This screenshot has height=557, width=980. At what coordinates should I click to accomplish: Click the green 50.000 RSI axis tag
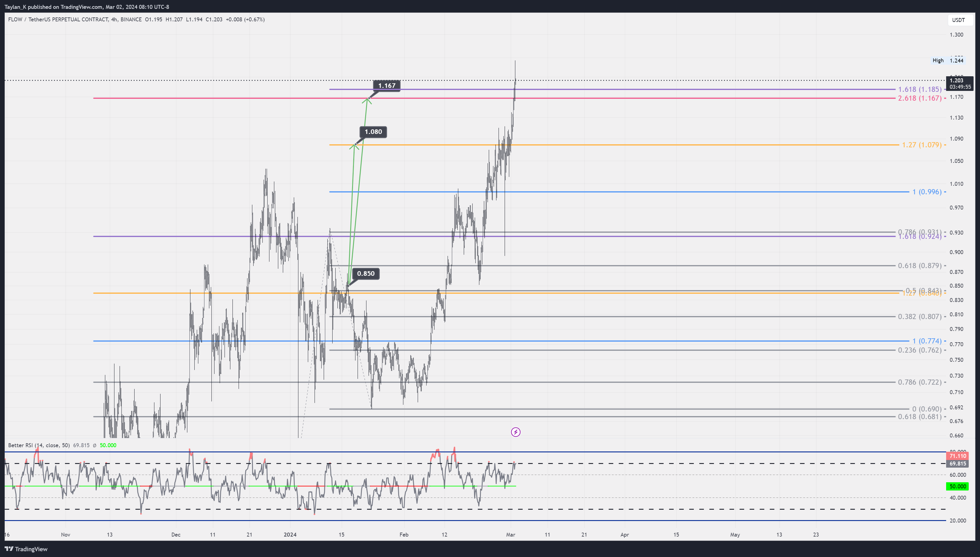tap(957, 487)
